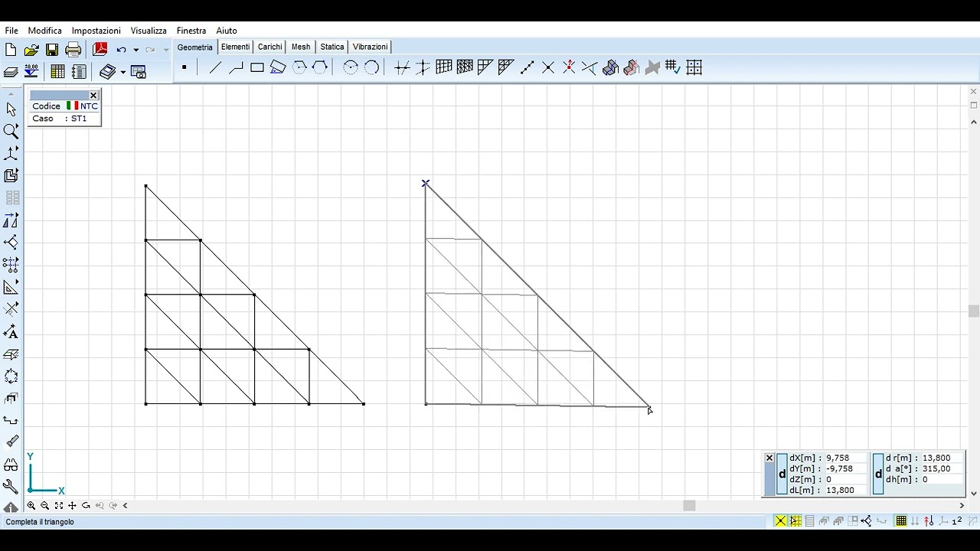
Task: Open the Visualizza menu
Action: coord(149,31)
